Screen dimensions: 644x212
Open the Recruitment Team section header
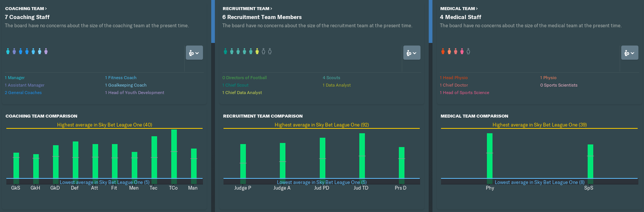pos(247,9)
